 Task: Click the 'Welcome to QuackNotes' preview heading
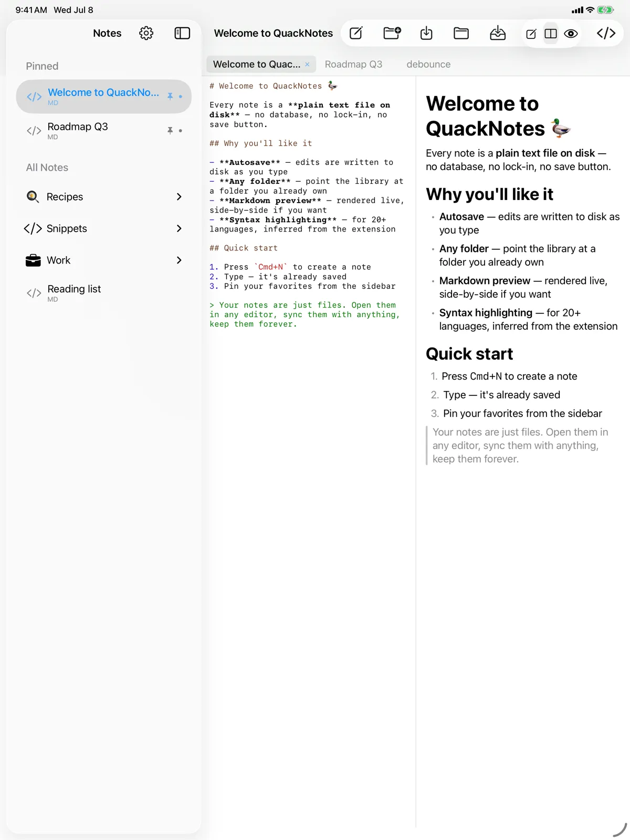tap(498, 116)
